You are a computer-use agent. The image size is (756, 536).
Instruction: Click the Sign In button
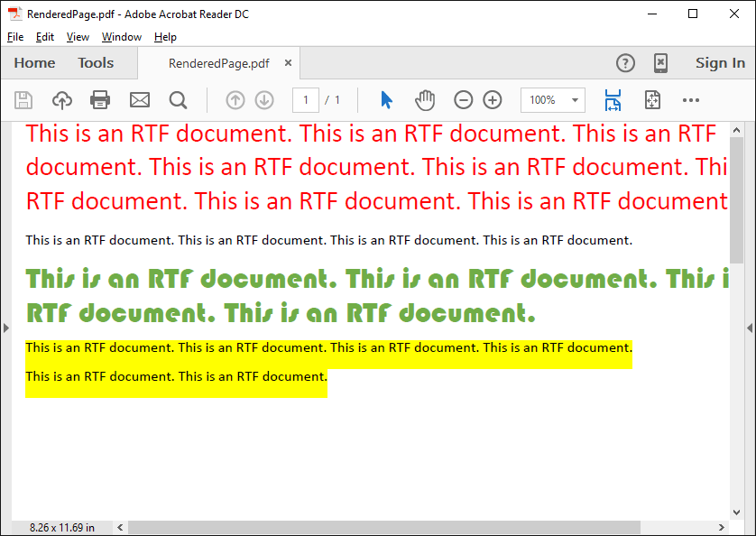pos(720,63)
